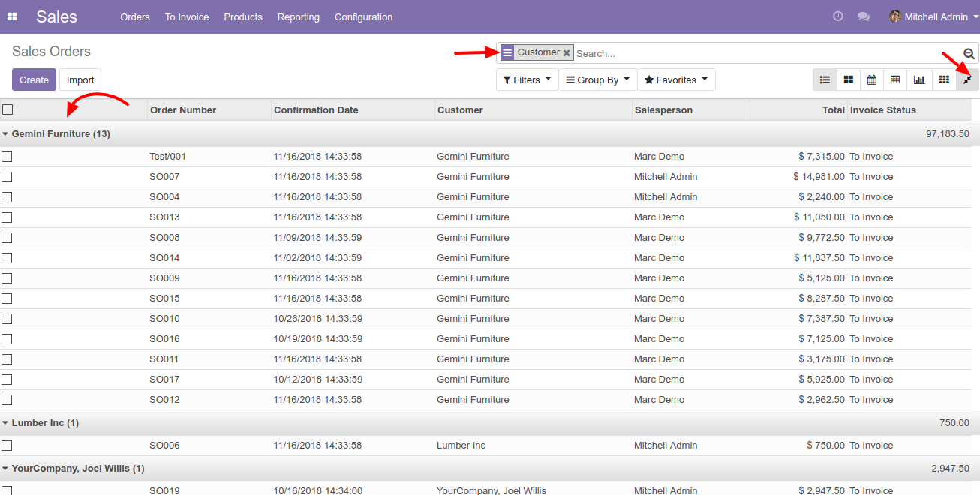The image size is (980, 495).
Task: Open the activities clock icon
Action: tap(838, 16)
